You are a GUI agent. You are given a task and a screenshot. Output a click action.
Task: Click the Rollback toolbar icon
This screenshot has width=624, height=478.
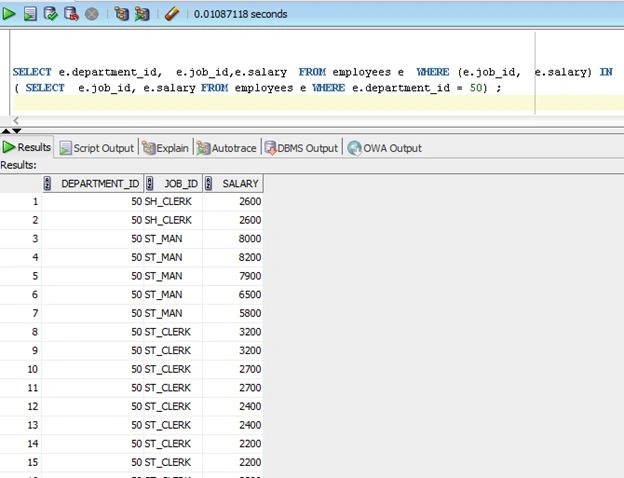[71, 14]
